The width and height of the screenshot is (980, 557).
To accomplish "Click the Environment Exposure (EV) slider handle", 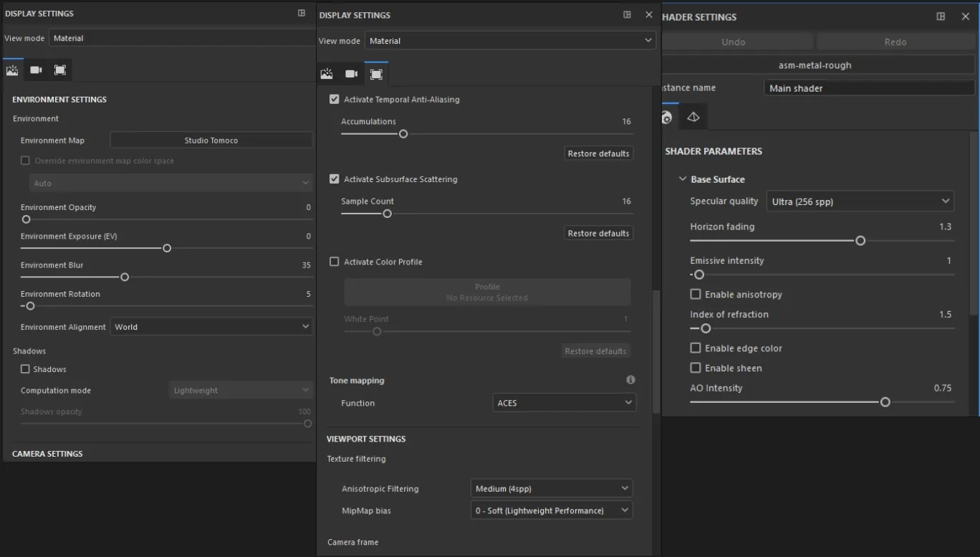I will click(167, 248).
